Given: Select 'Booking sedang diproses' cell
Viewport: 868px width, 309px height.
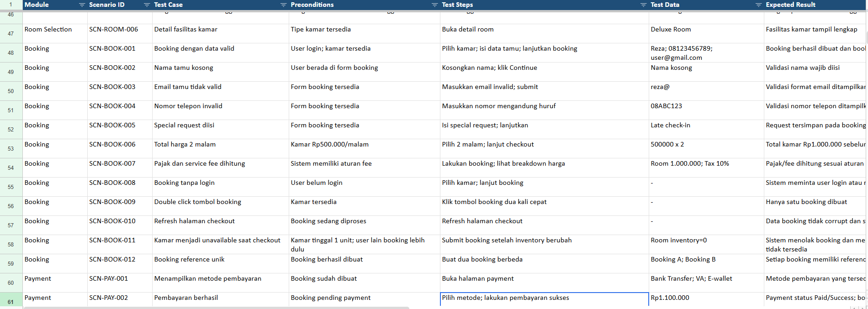Looking at the screenshot, I should 365,225.
